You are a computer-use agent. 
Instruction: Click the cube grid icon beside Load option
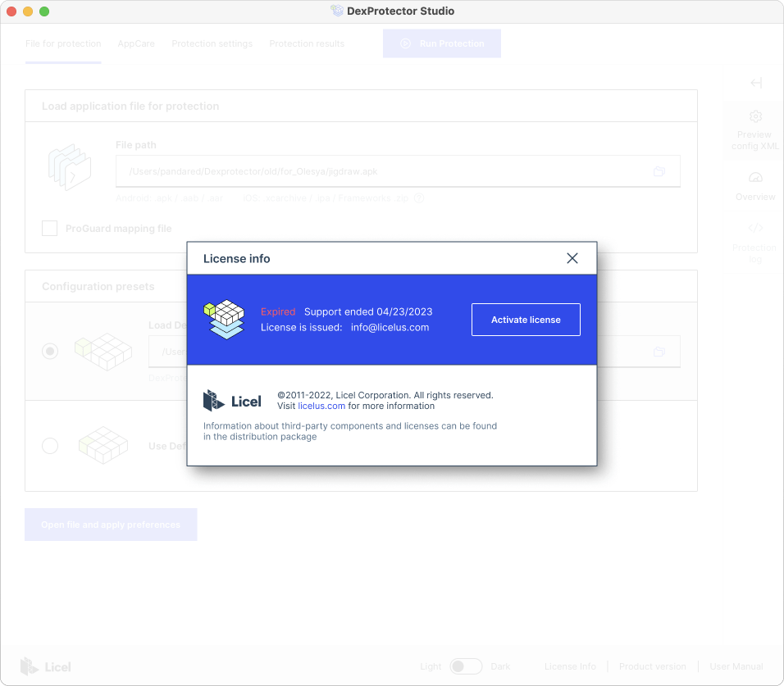pyautogui.click(x=103, y=352)
